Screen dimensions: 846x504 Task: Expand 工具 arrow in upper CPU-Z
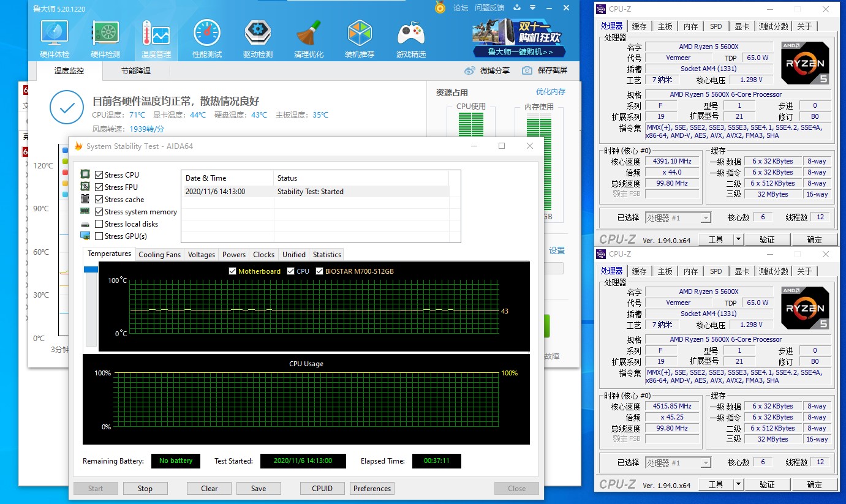(738, 239)
